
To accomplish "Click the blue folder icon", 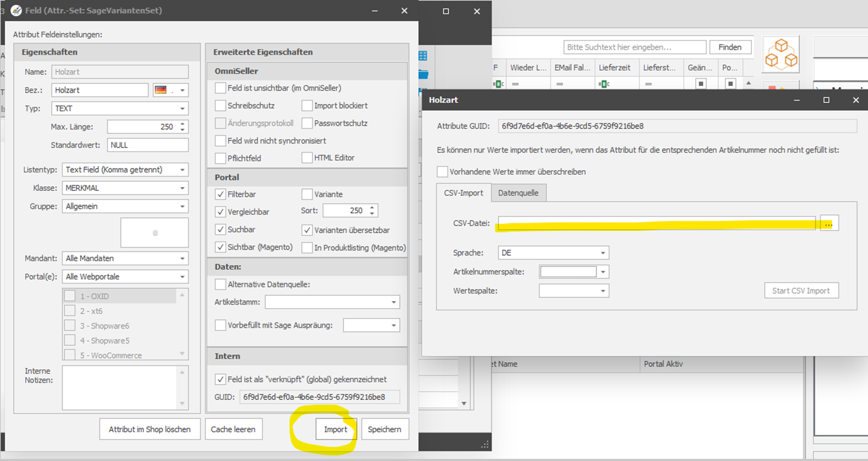I will pyautogui.click(x=423, y=74).
